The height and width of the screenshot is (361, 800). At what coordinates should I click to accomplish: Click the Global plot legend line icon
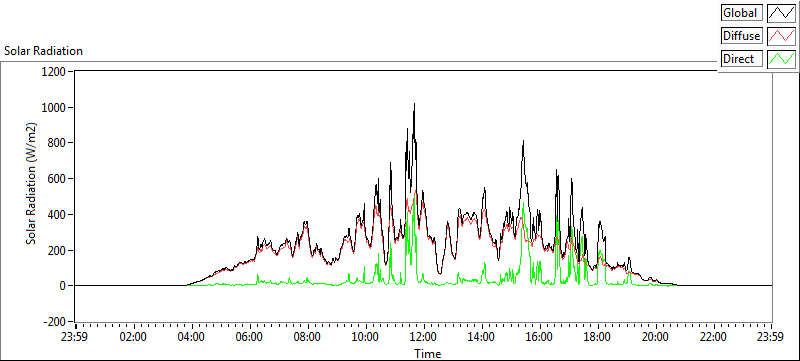781,13
